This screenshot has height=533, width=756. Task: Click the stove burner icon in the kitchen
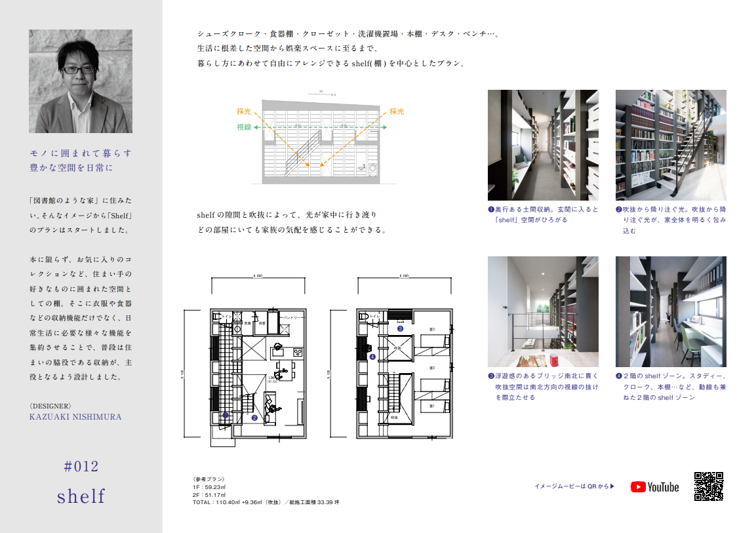click(296, 351)
